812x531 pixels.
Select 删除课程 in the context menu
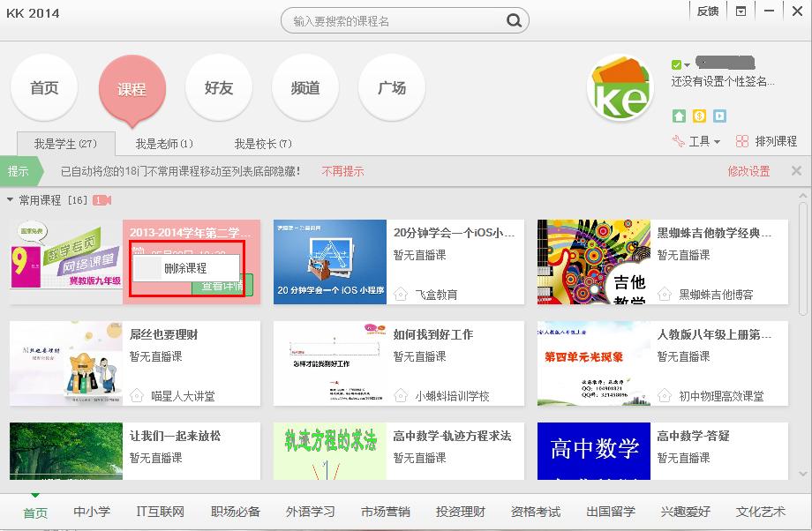point(186,268)
